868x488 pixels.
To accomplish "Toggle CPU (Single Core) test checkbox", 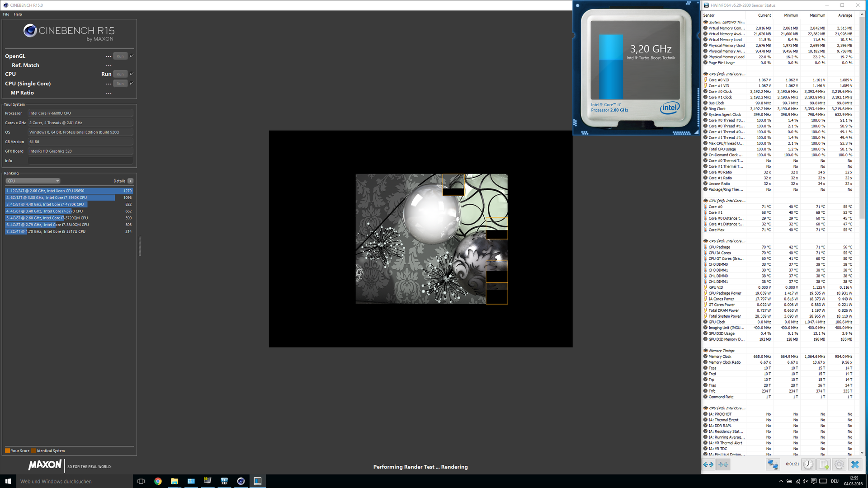I will 132,83.
